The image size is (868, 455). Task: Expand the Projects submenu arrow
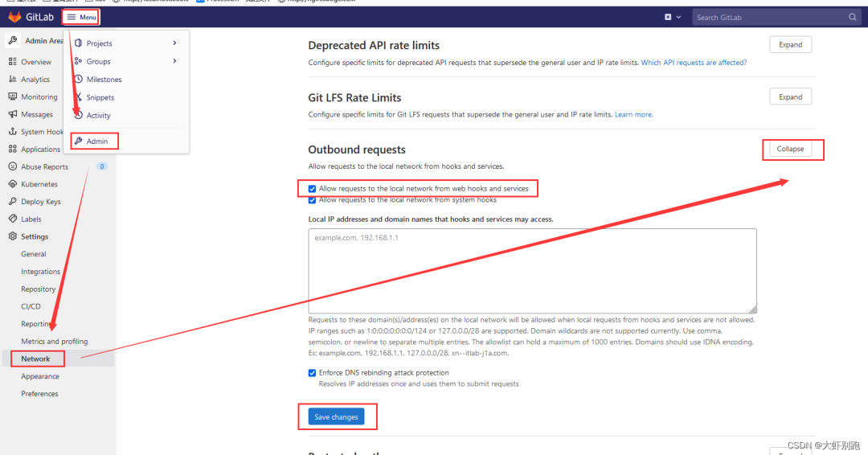coord(175,43)
